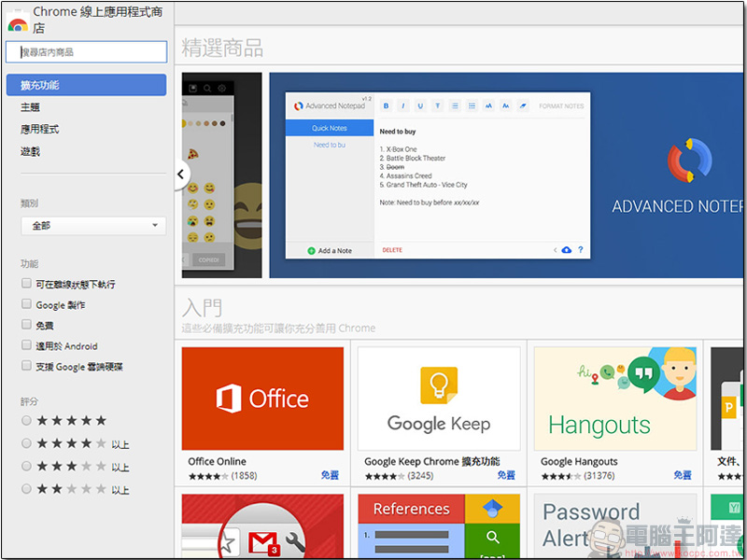Open the Hangouts tile image
This screenshot has height=560, width=747.
point(615,399)
